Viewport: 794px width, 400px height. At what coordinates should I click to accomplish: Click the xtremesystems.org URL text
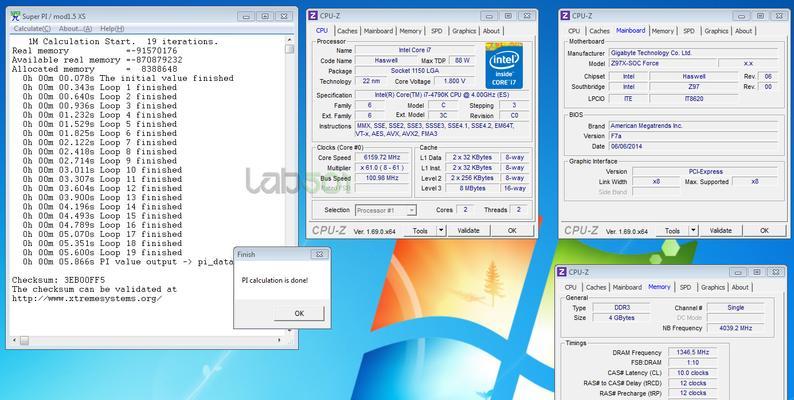[87, 299]
